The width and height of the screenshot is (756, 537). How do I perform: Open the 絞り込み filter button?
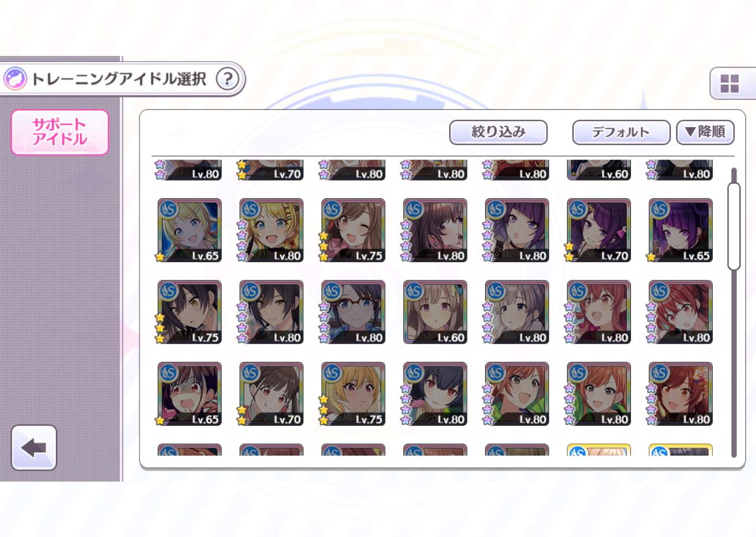tap(498, 132)
